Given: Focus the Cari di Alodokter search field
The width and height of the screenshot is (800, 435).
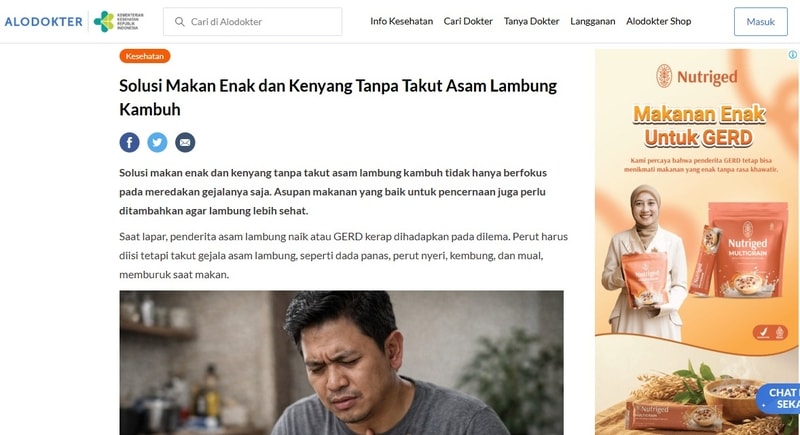Looking at the screenshot, I should pyautogui.click(x=253, y=21).
